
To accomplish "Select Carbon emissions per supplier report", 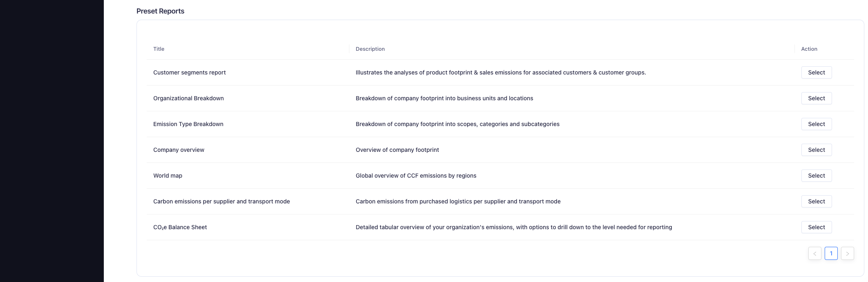I will 816,201.
